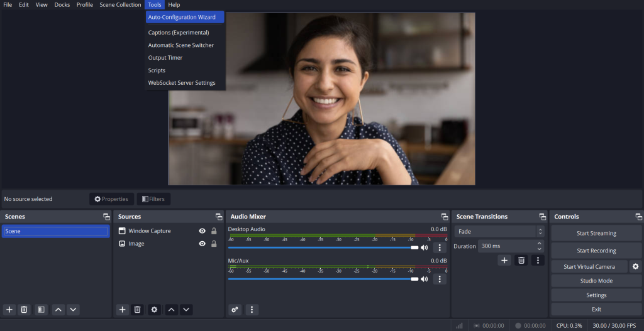Open the Edit menu
644x331 pixels.
click(x=24, y=5)
